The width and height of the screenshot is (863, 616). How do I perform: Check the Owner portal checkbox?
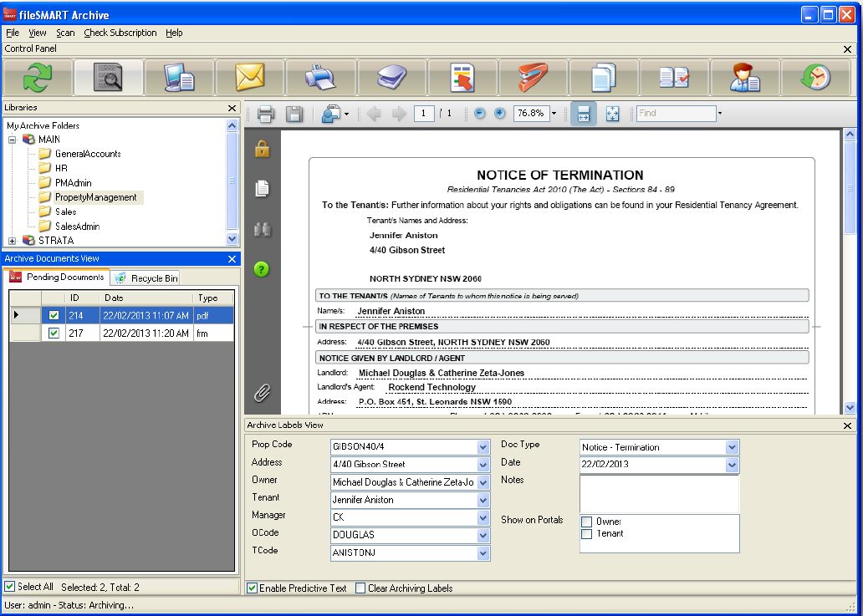tap(587, 522)
